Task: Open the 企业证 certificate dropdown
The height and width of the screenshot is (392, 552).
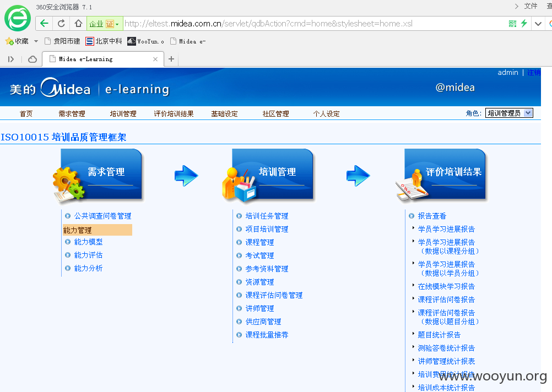Action: pos(105,24)
